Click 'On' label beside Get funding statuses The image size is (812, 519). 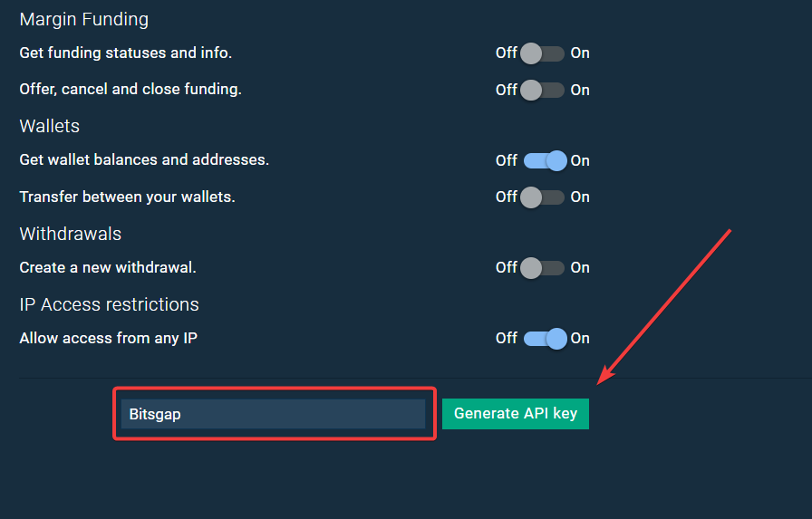[580, 53]
